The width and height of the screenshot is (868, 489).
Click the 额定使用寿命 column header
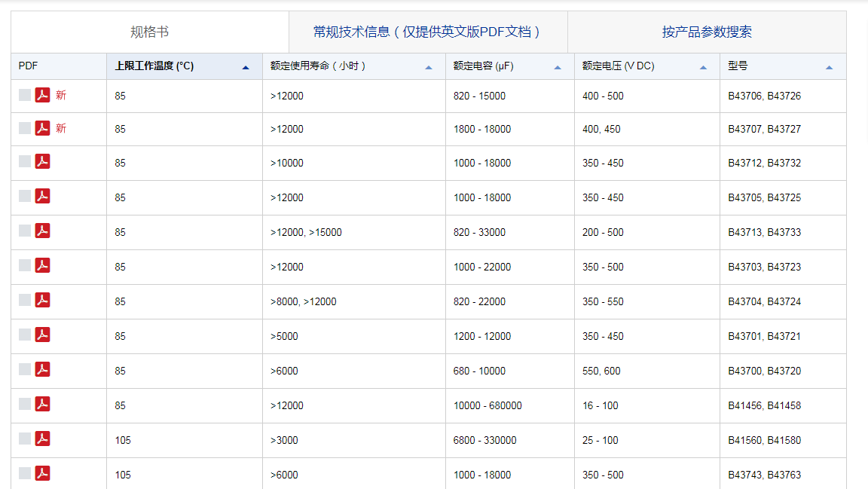click(x=318, y=66)
